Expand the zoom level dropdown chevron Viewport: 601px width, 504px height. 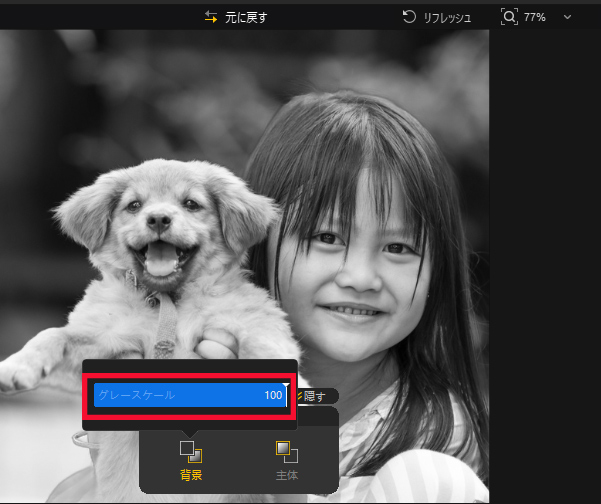pos(568,17)
